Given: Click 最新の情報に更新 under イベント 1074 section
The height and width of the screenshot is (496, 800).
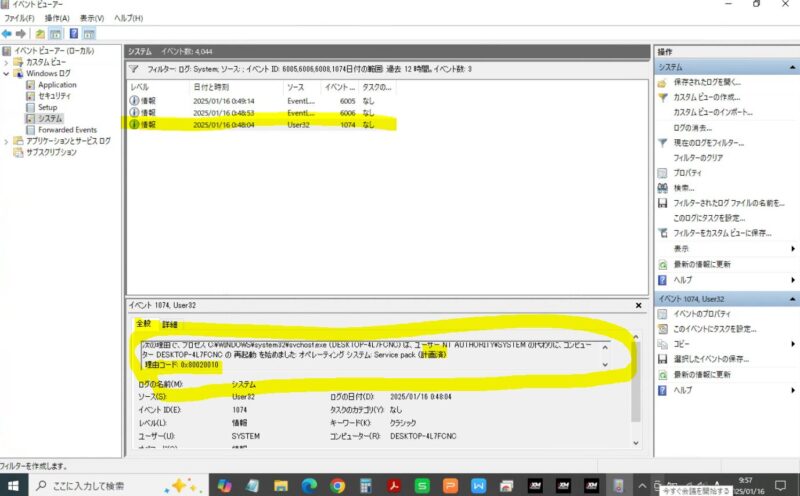Looking at the screenshot, I should [702, 375].
